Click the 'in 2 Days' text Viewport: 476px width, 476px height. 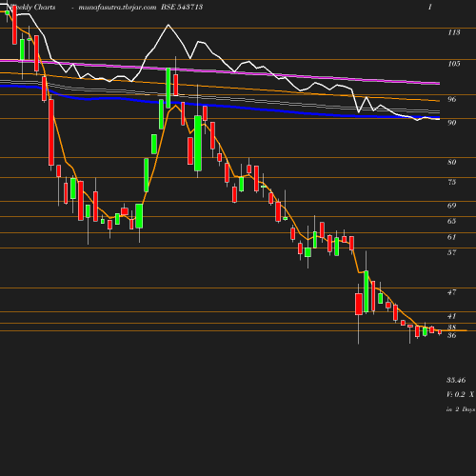[x=461, y=409]
